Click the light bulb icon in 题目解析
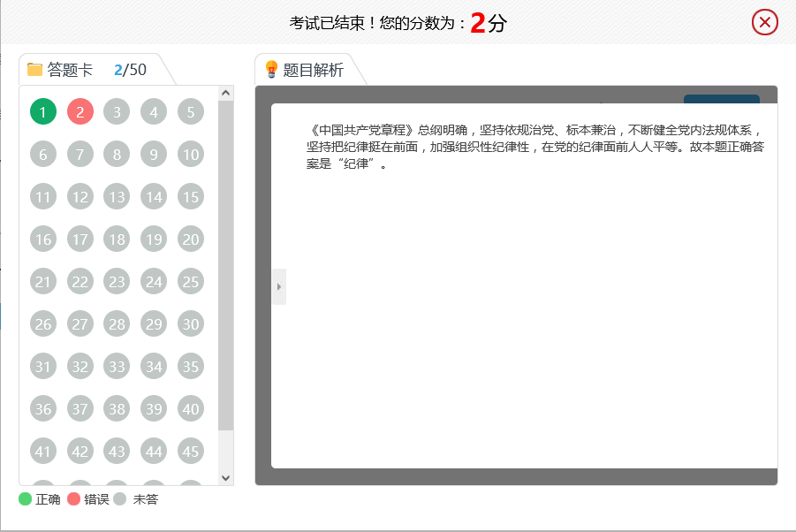 [x=271, y=69]
